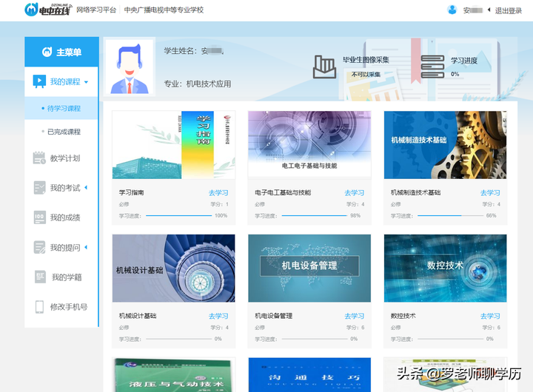Image resolution: width=533 pixels, height=392 pixels.
Task: Click the 主菜单 header icon
Action: click(47, 52)
